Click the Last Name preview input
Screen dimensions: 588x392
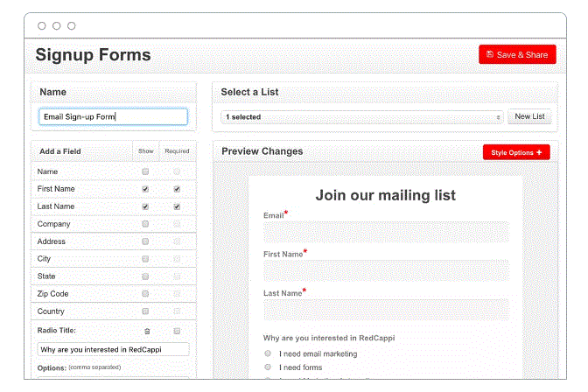tap(386, 310)
